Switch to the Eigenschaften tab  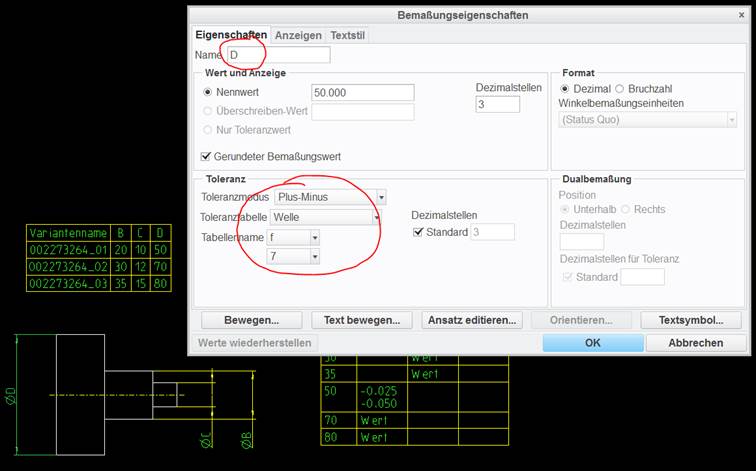(231, 35)
